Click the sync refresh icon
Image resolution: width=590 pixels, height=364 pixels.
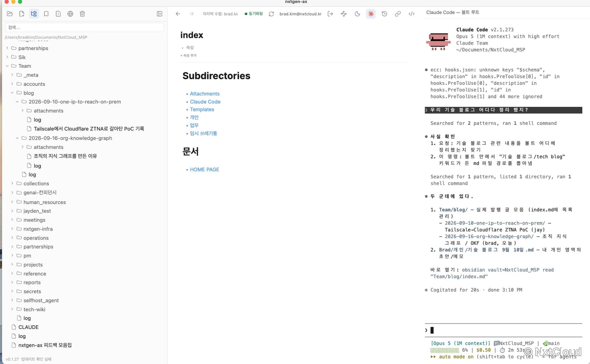(x=271, y=14)
